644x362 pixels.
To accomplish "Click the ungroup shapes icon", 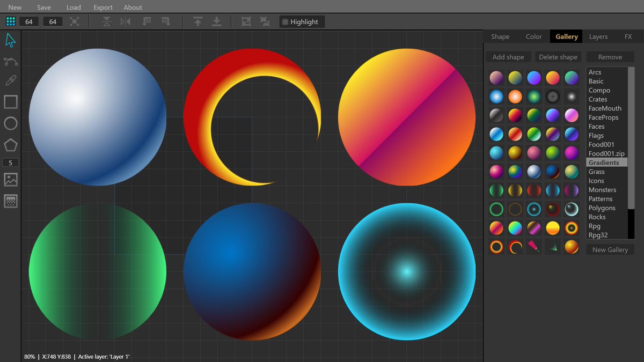I will (265, 21).
